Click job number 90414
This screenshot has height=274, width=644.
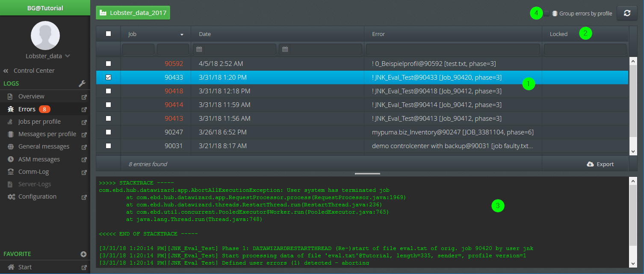174,104
